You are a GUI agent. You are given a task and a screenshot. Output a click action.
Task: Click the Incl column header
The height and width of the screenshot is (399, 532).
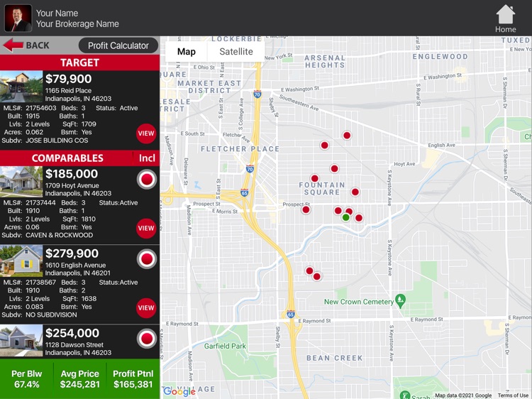[x=147, y=158]
